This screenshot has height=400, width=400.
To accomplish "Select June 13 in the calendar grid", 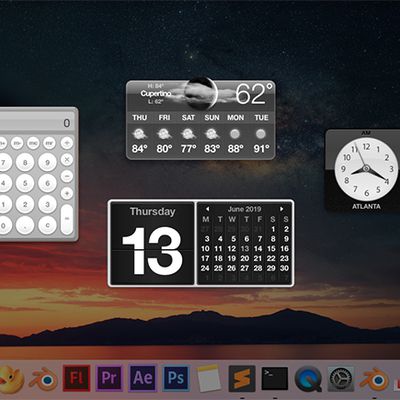I will point(245,249).
